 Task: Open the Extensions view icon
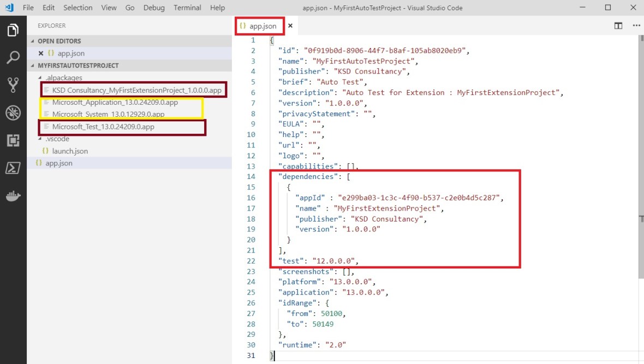coord(13,140)
